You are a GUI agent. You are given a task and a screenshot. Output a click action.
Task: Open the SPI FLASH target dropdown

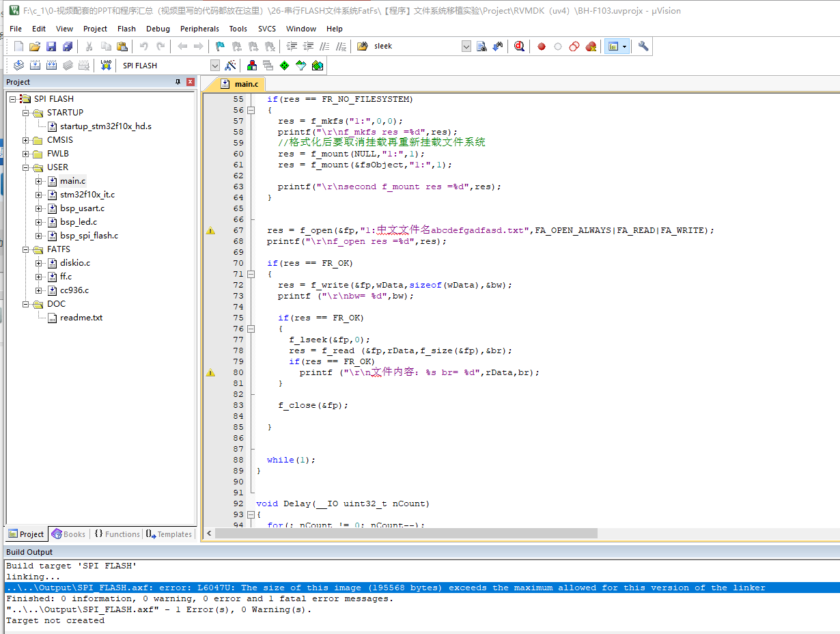pyautogui.click(x=215, y=66)
